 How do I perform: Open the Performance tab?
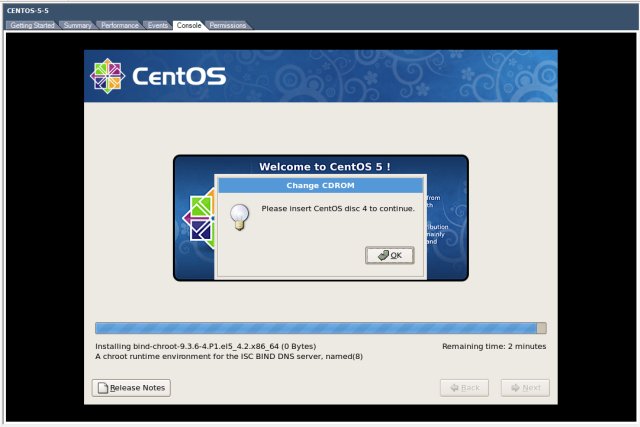click(120, 25)
